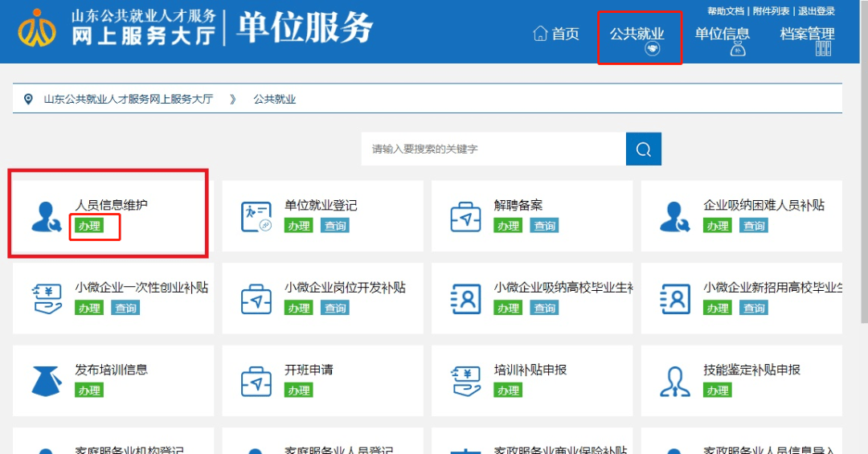Click the 技能鉴定补贴申报 title text
The height and width of the screenshot is (454, 868).
[x=751, y=370]
